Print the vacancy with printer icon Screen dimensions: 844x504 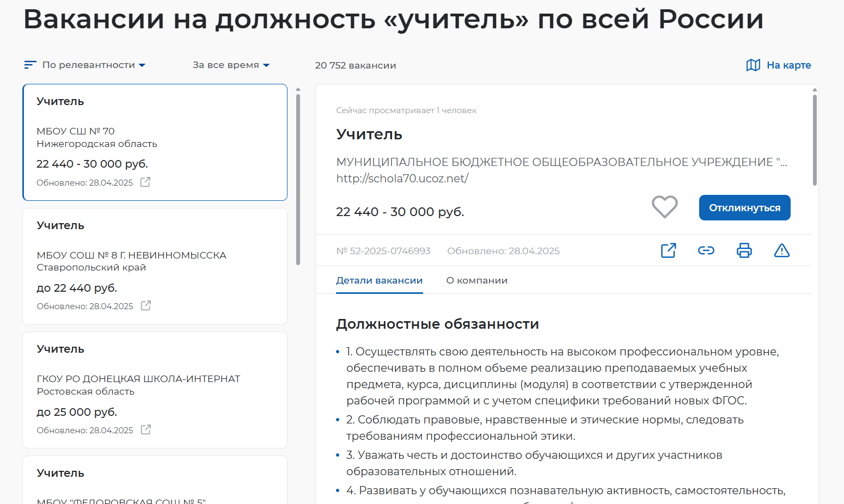tap(744, 250)
